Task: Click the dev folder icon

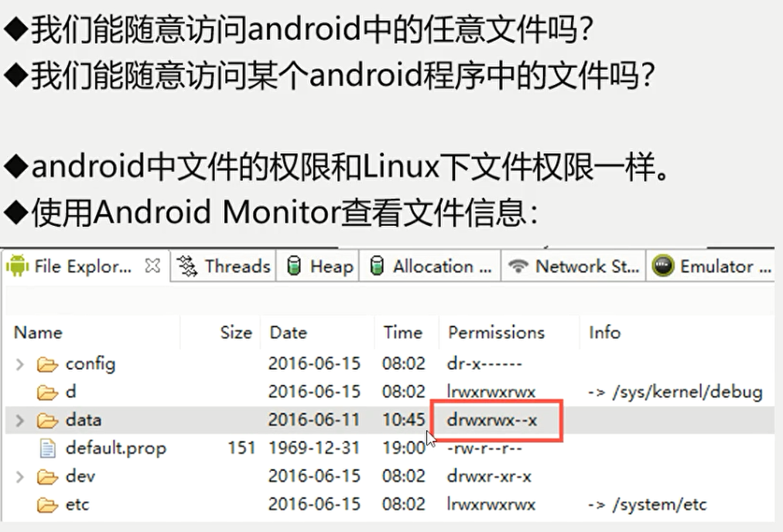Action: (x=47, y=477)
